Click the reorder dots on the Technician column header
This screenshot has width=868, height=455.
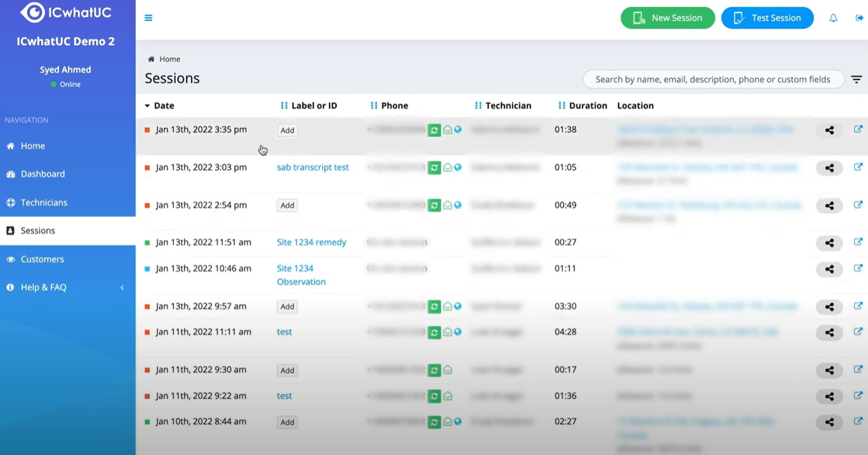click(x=478, y=105)
